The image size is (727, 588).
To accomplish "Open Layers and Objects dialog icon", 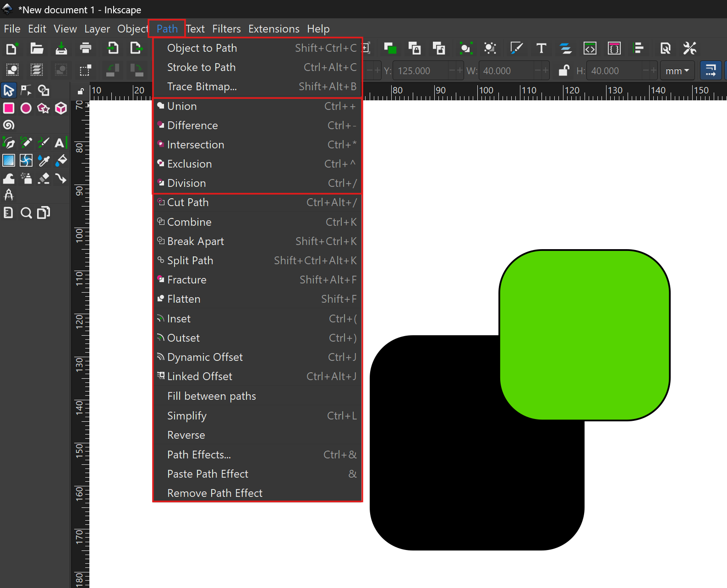I will pyautogui.click(x=566, y=48).
